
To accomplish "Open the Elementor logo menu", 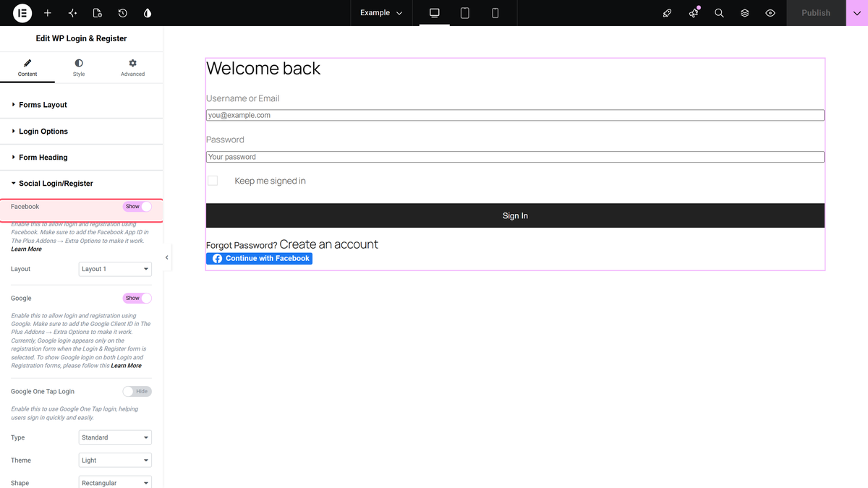I will click(22, 13).
